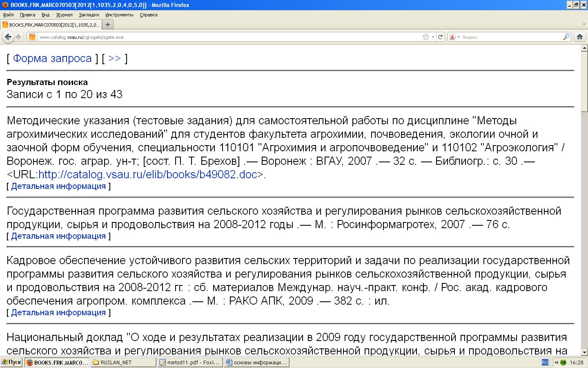Click the scrollbar up arrow
Image resolution: width=588 pixels, height=368 pixels.
pyautogui.click(x=584, y=48)
